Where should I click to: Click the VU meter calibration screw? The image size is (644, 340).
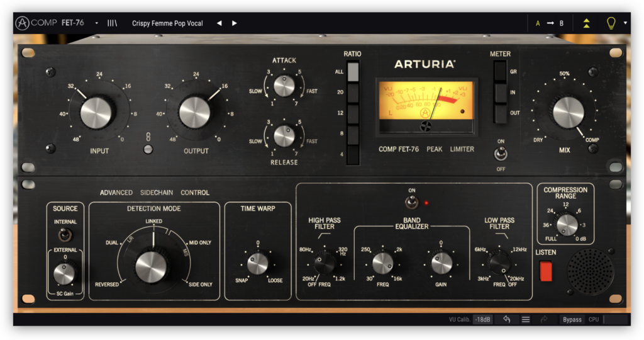pos(426,126)
